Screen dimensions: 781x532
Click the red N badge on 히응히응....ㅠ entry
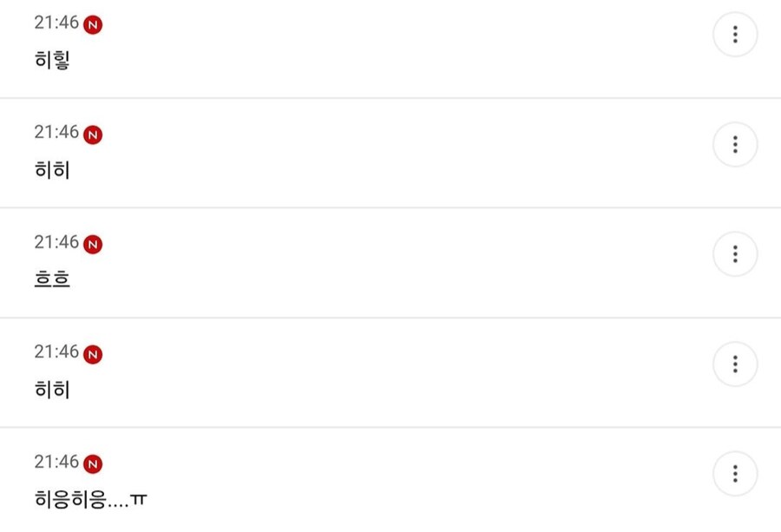tap(93, 464)
